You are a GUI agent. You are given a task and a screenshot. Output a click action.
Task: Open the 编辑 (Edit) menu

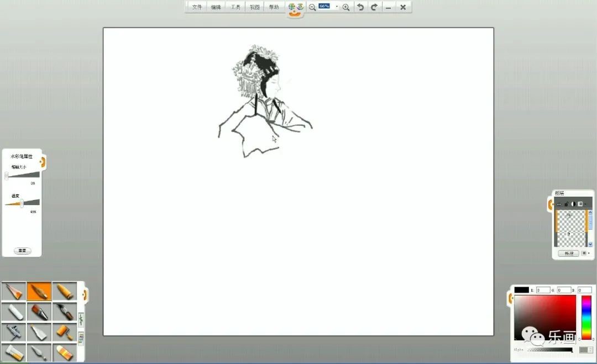point(216,7)
